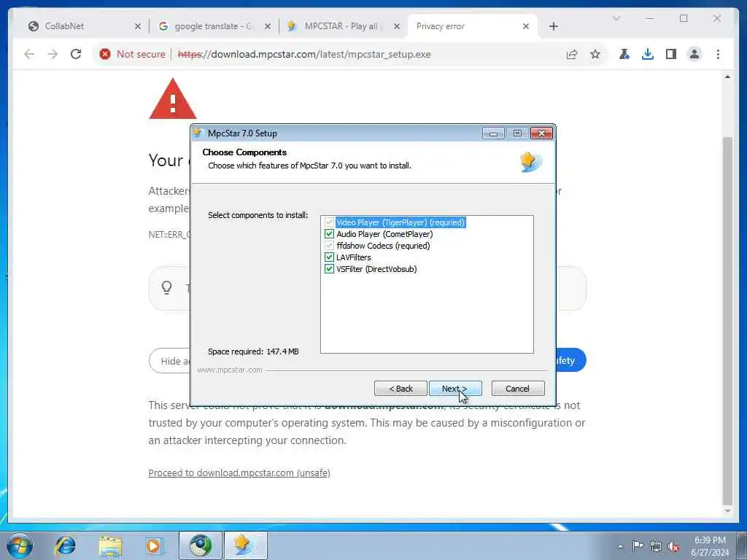Open a new Chrome tab with plus
747x560 pixels.
(553, 26)
